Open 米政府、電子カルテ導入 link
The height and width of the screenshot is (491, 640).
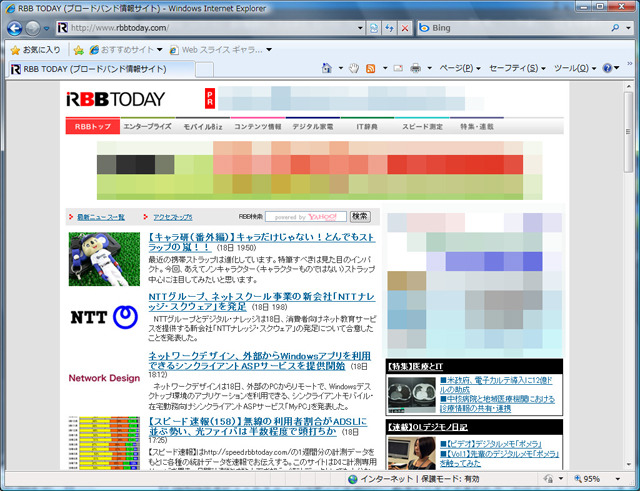496,385
